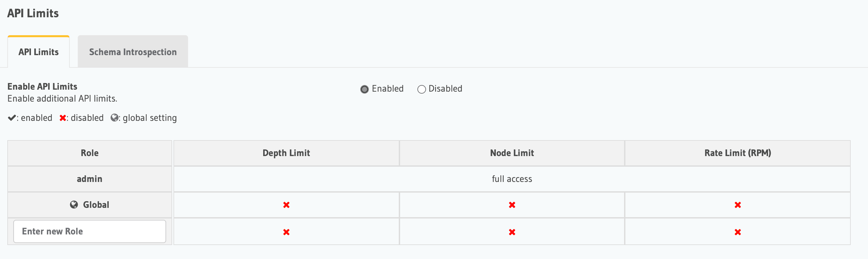Toggle Rate Limit X in new role row
This screenshot has height=259, width=868.
click(x=738, y=232)
